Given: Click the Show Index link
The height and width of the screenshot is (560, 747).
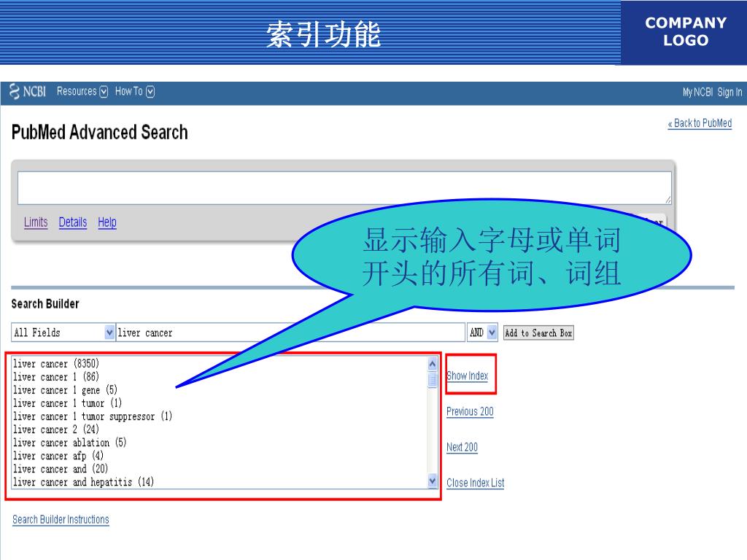Looking at the screenshot, I should click(468, 376).
